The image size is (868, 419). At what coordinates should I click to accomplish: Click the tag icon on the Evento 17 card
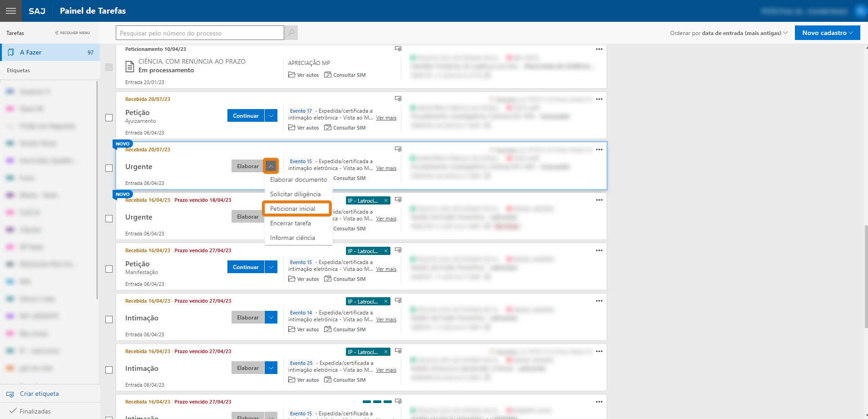(x=398, y=99)
